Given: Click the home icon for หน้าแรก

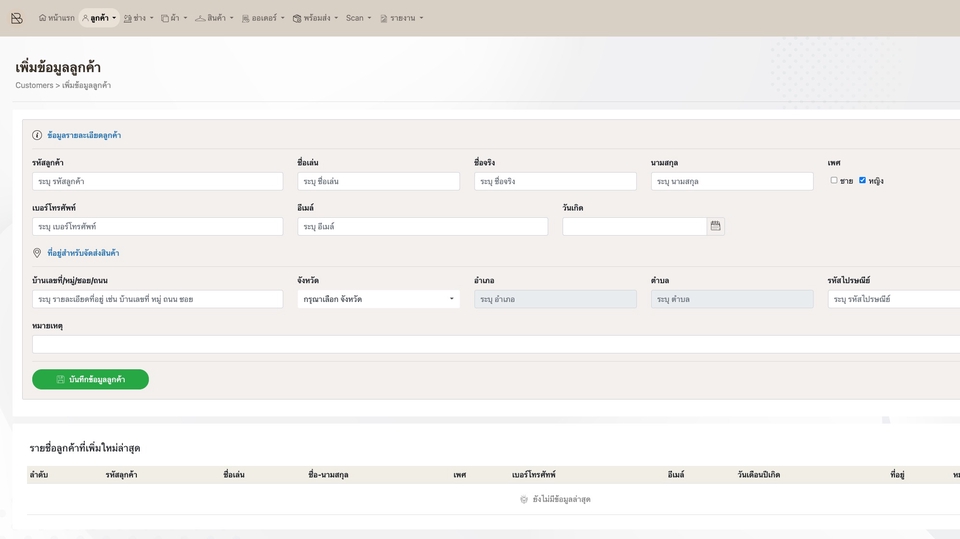Looking at the screenshot, I should tap(42, 18).
